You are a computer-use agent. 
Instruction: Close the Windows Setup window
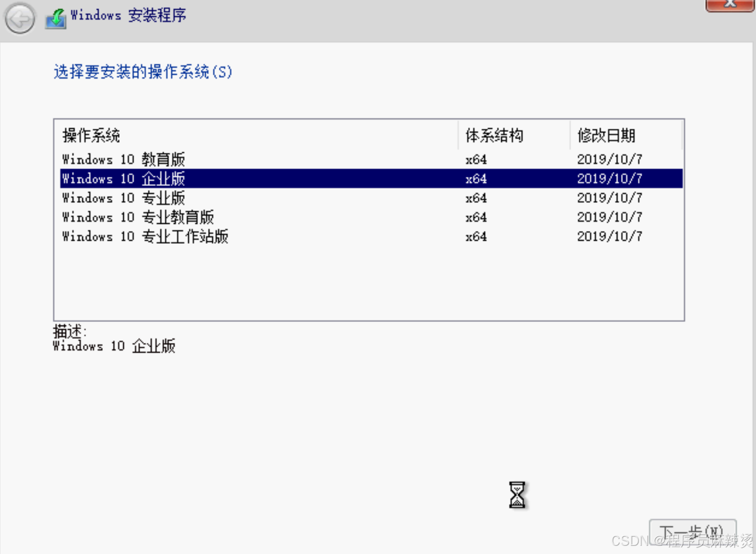(x=730, y=5)
